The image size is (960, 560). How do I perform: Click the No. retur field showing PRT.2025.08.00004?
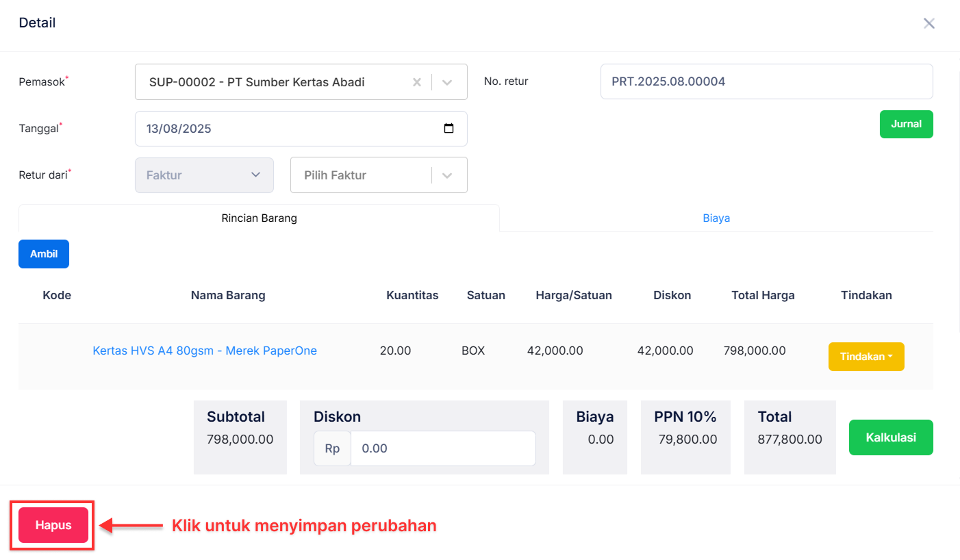pos(766,81)
